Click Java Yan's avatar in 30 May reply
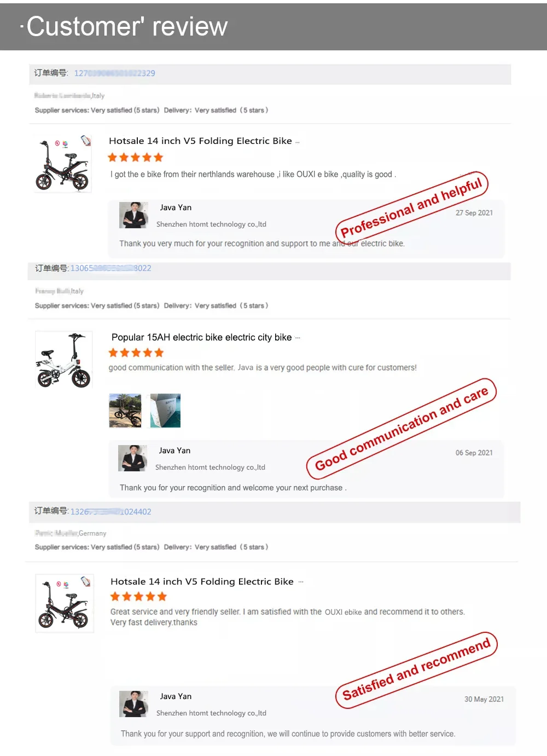547x756 pixels. coord(133,704)
